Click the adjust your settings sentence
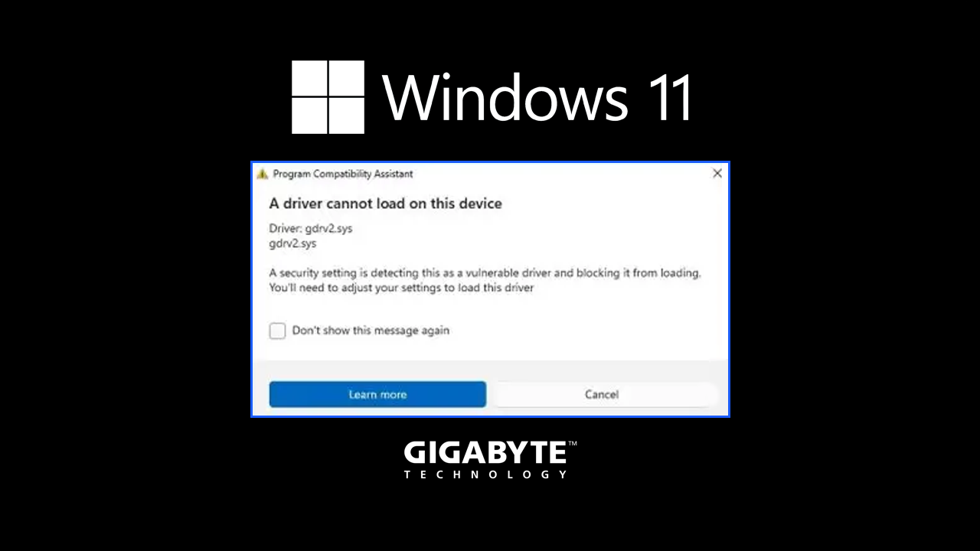This screenshot has height=551, width=980. pyautogui.click(x=401, y=288)
